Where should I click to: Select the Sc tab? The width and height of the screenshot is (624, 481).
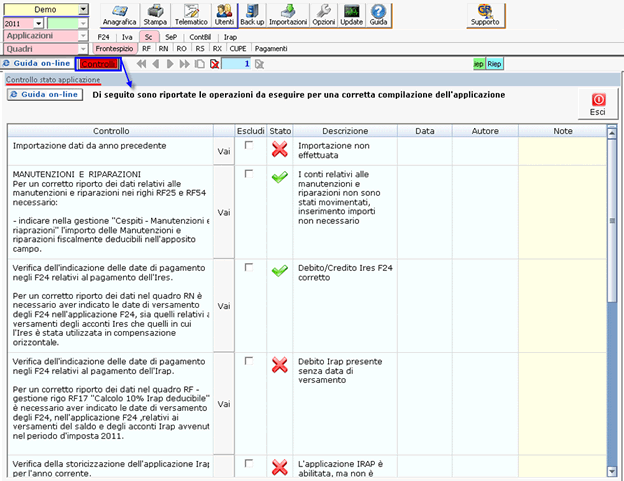[149, 37]
